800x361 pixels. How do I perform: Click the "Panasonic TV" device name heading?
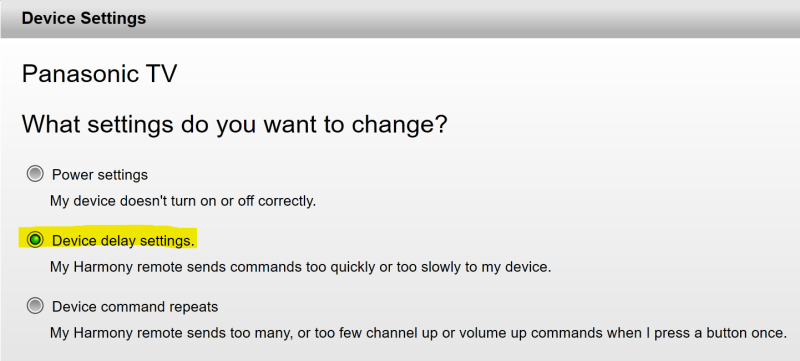[x=99, y=74]
